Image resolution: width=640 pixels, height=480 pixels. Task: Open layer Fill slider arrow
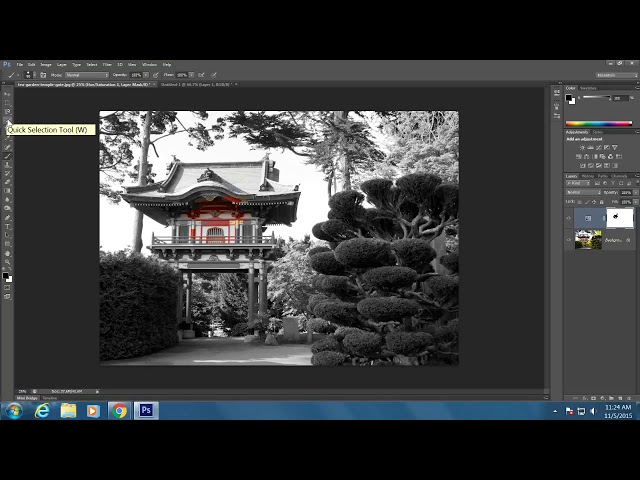tap(636, 202)
